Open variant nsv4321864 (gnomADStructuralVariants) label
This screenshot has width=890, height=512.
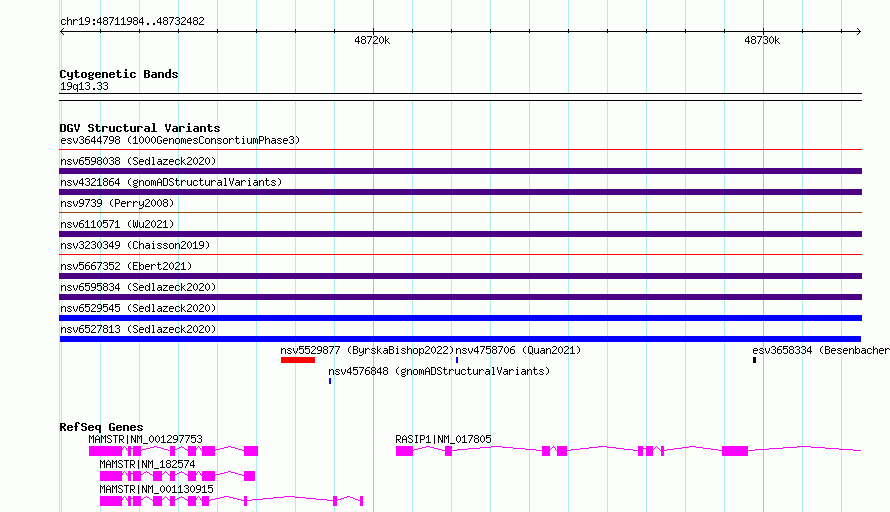click(x=171, y=182)
